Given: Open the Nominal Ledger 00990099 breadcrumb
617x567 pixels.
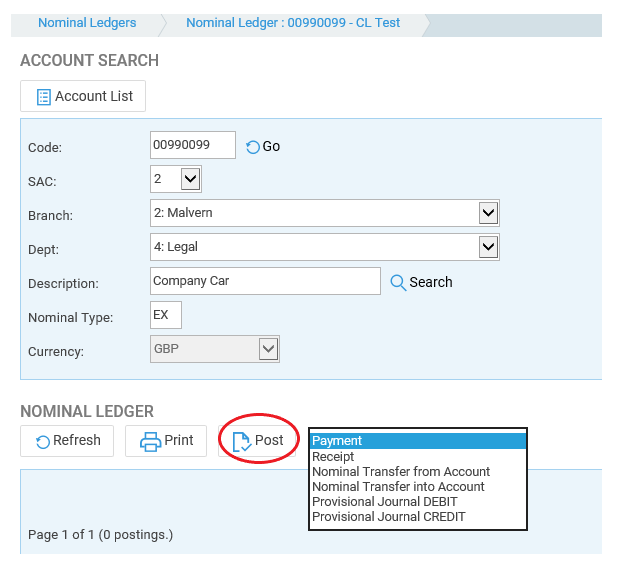Looking at the screenshot, I should [293, 23].
